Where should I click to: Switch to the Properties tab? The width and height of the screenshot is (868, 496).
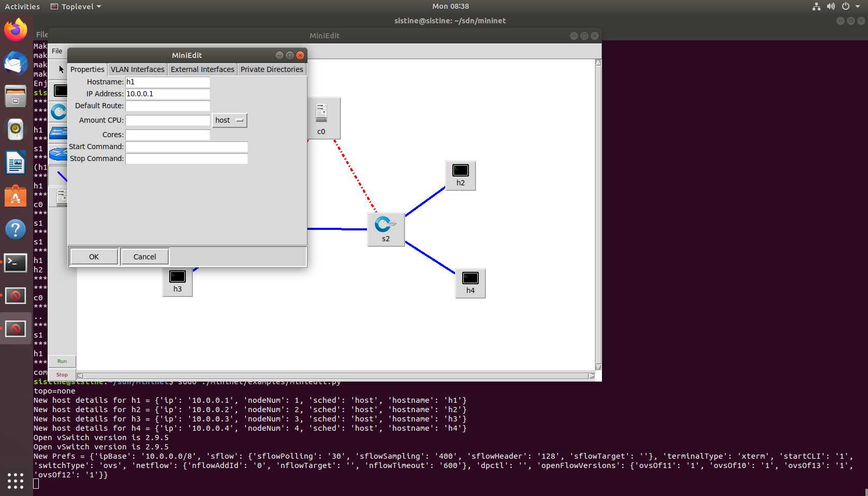click(x=87, y=69)
